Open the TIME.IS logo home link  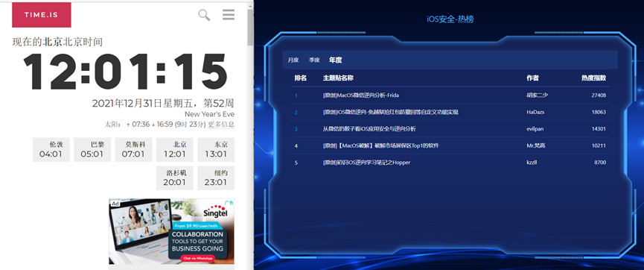pos(42,15)
